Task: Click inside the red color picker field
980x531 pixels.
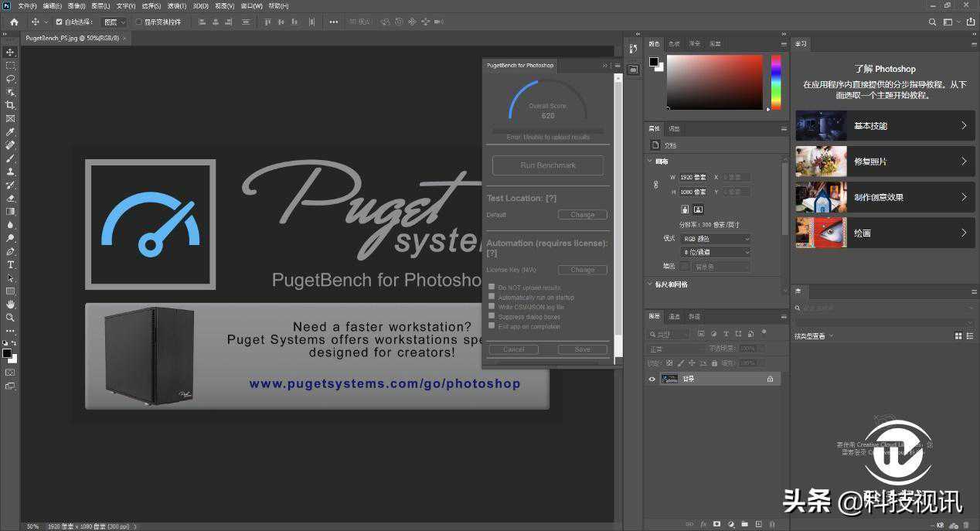Action: pos(714,81)
